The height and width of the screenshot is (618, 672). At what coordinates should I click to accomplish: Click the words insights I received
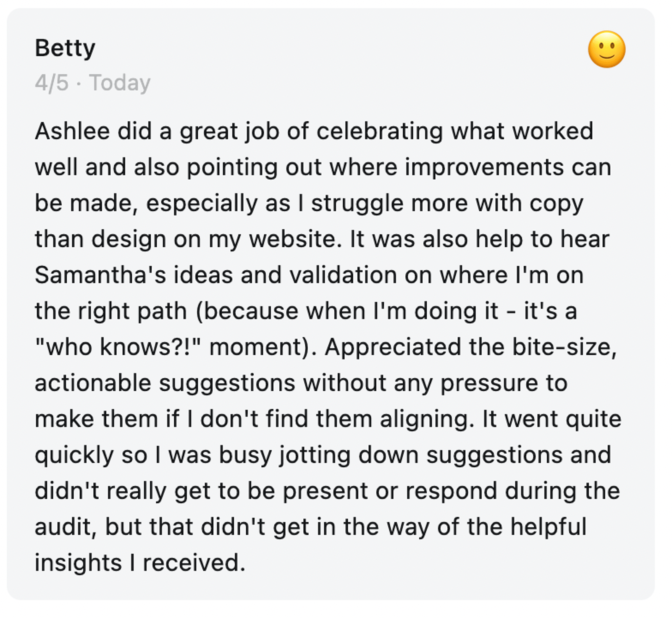pos(139,563)
